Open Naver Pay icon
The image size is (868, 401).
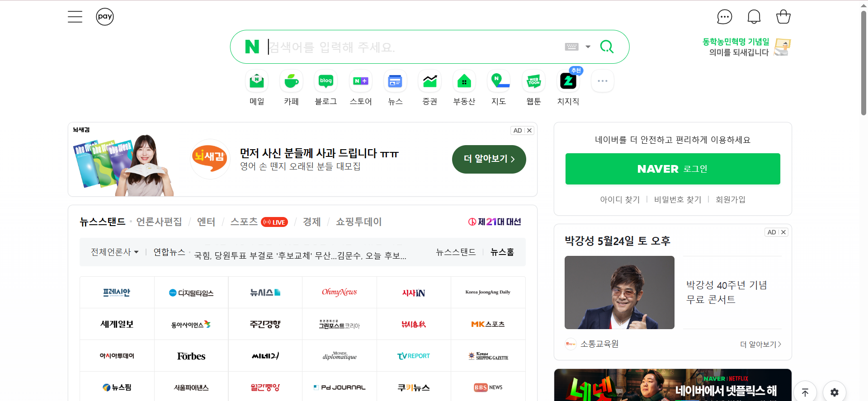(x=105, y=17)
